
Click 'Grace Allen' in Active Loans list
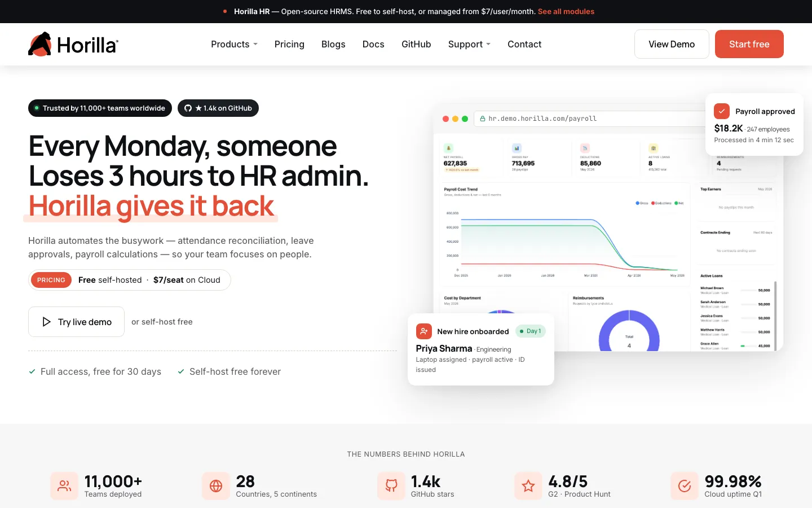pyautogui.click(x=709, y=343)
